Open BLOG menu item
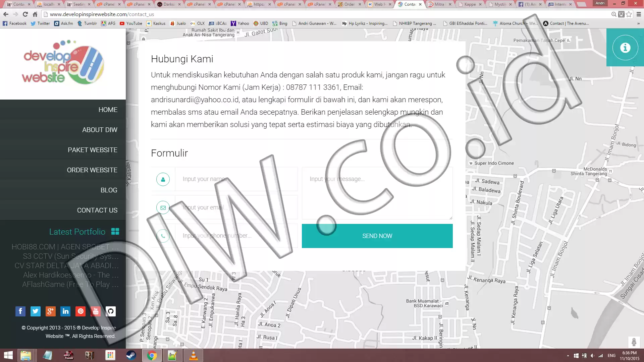Image resolution: width=644 pixels, height=362 pixels. 109,190
